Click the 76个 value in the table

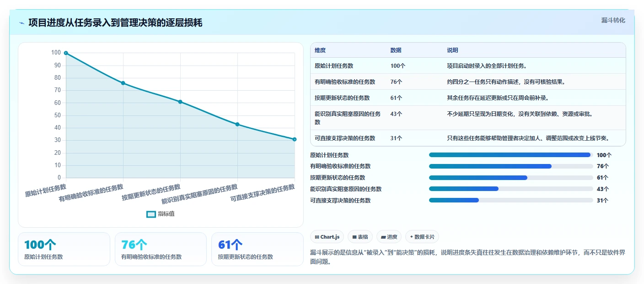click(x=397, y=82)
